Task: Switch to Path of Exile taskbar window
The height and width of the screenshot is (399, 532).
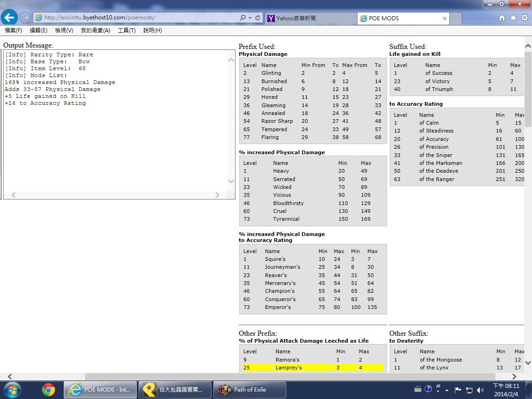Action: tap(250, 390)
